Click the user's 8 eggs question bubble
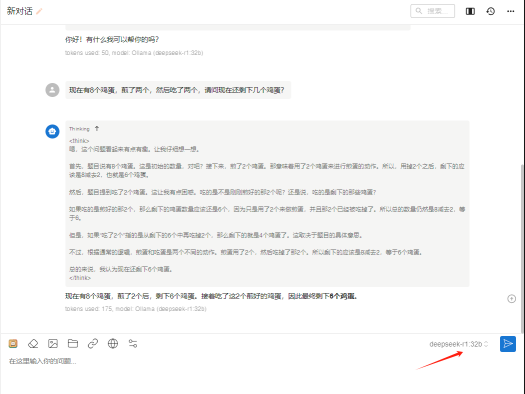Image resolution: width=525 pixels, height=394 pixels. tap(178, 90)
